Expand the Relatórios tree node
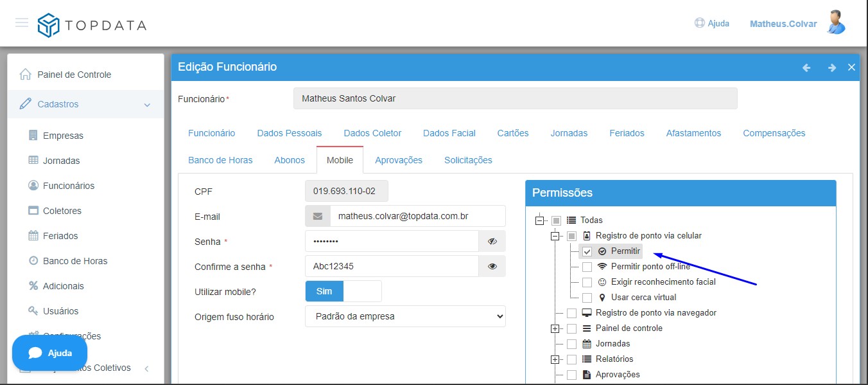The height and width of the screenshot is (385, 868). [555, 359]
